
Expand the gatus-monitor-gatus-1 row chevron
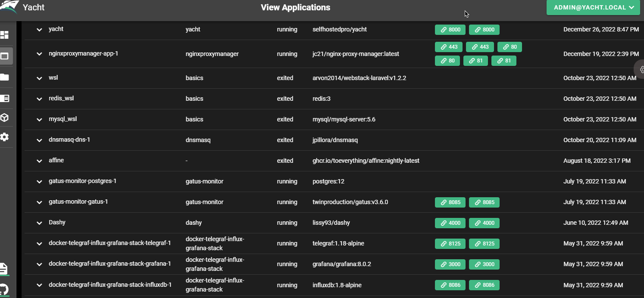coord(39,202)
